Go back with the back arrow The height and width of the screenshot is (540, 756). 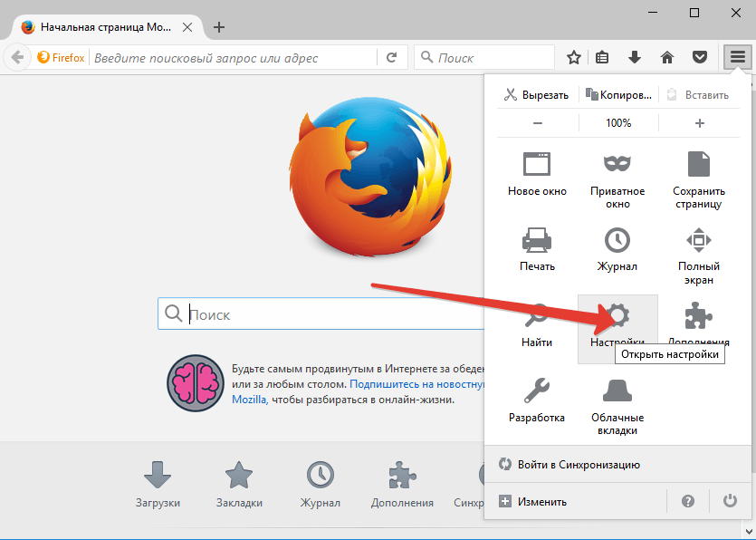17,57
